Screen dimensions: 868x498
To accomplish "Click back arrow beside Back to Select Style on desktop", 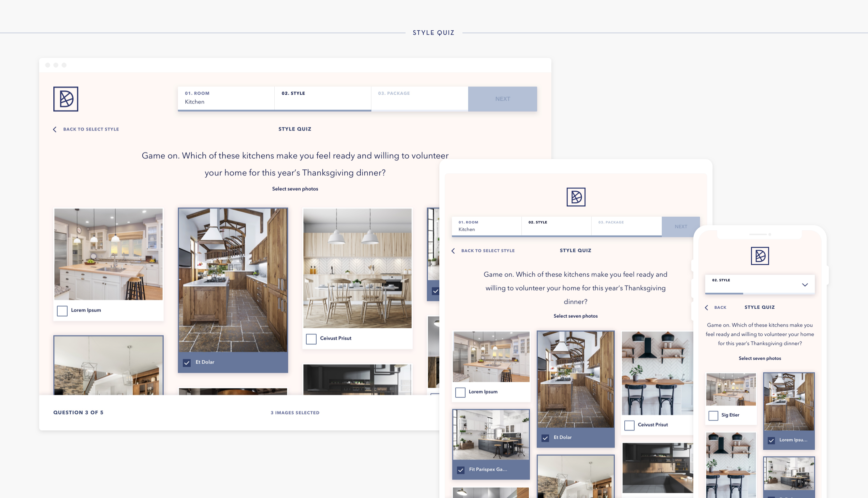I will tap(55, 129).
